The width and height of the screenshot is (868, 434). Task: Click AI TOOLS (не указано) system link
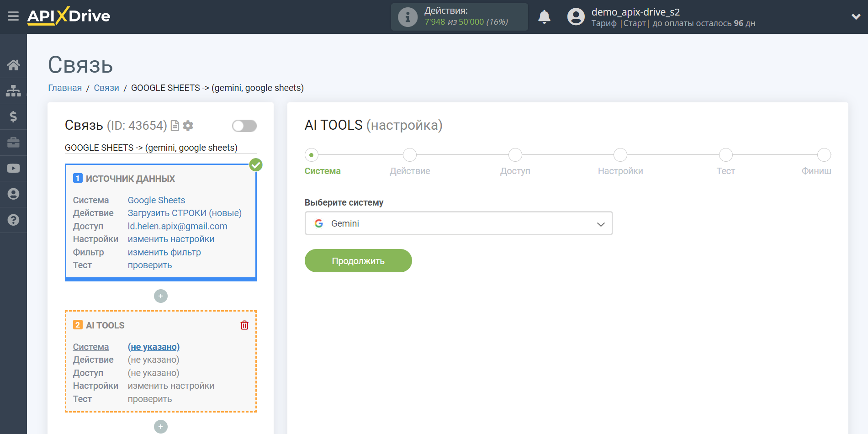(x=153, y=347)
